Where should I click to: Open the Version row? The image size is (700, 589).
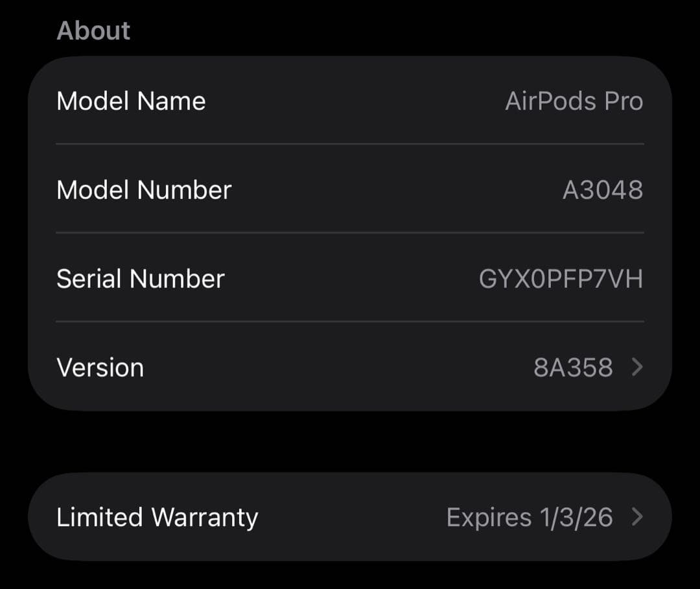350,367
